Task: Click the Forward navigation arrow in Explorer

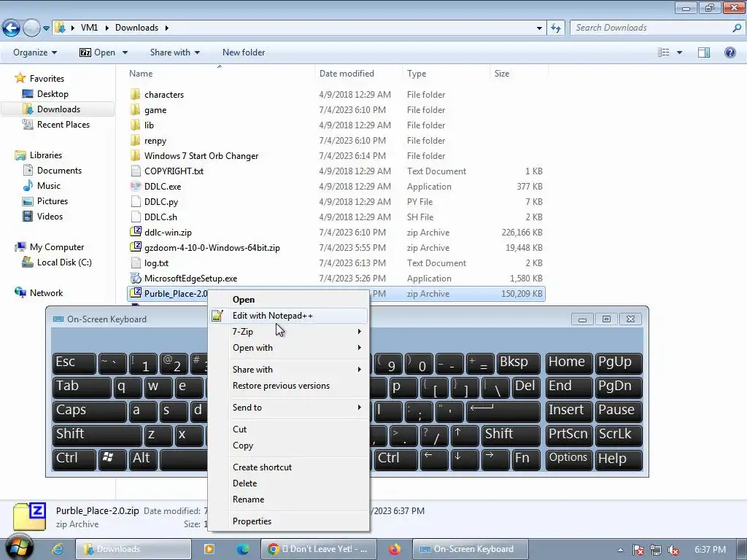Action: (x=31, y=28)
